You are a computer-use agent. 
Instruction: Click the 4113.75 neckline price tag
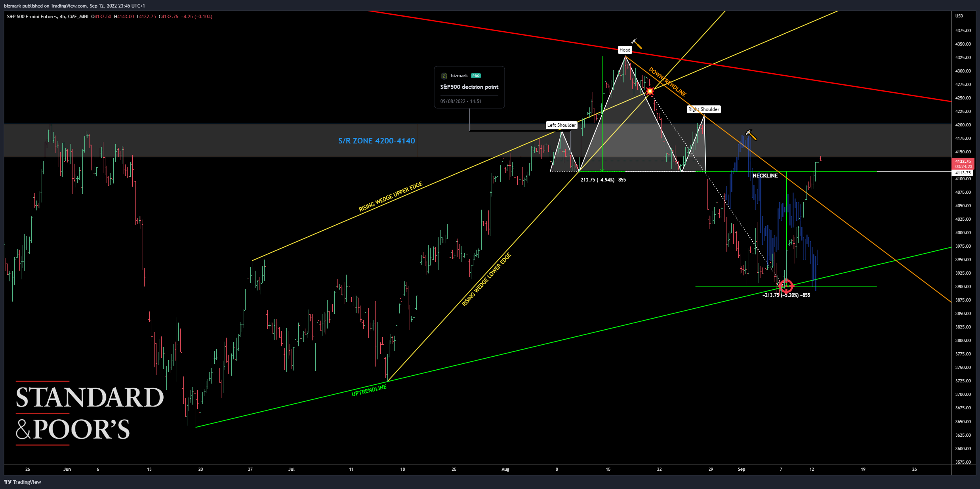point(963,173)
